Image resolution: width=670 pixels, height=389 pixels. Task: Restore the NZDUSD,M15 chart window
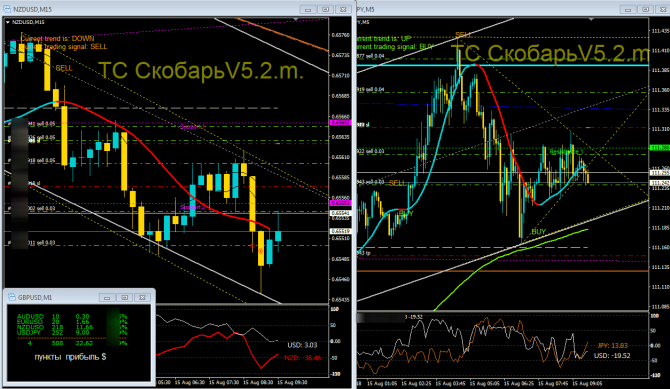(x=326, y=9)
